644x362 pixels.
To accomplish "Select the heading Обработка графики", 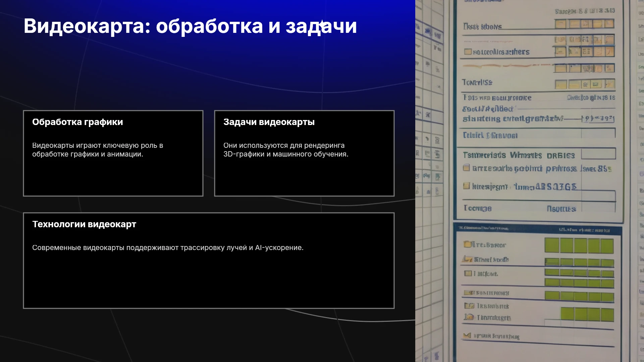I will coord(77,122).
